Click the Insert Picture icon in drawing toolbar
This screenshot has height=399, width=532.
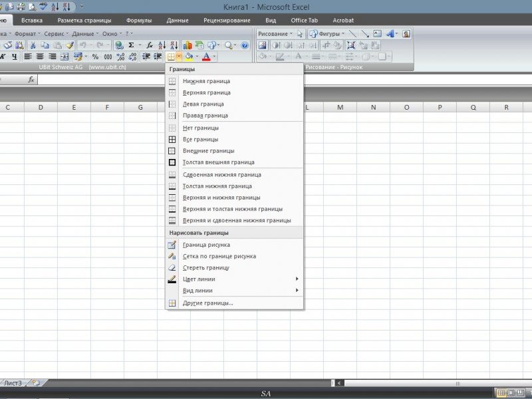pos(262,45)
